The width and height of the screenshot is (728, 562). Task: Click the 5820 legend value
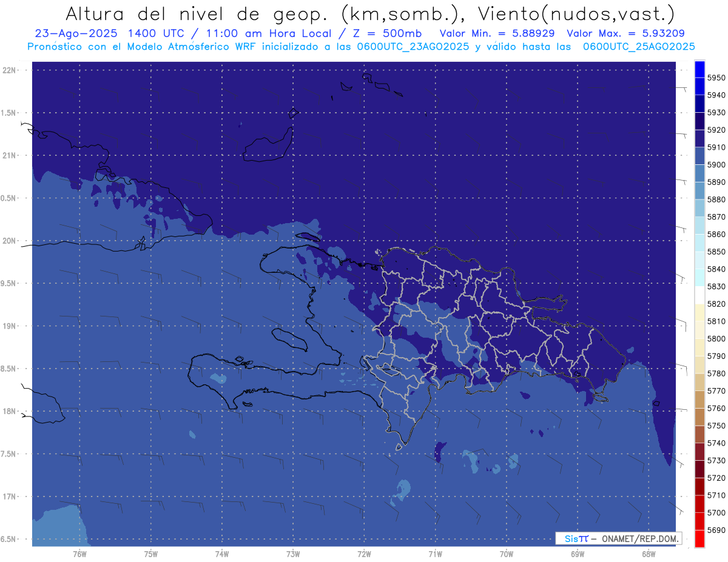(716, 304)
